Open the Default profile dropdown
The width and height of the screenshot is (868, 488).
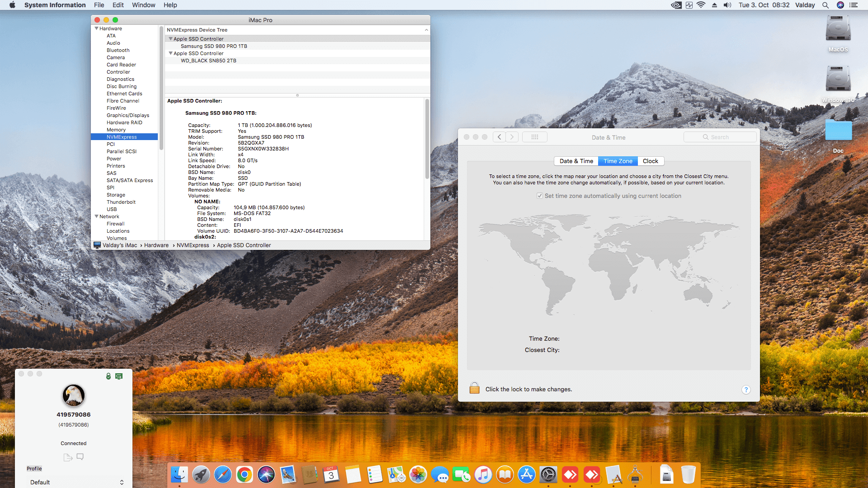click(x=75, y=482)
